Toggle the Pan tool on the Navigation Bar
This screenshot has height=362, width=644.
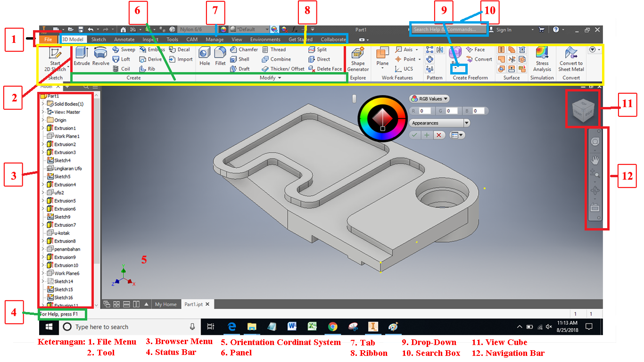(x=595, y=160)
